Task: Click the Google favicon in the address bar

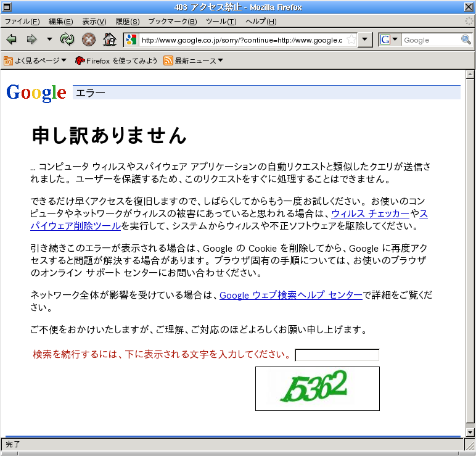Action: [x=131, y=39]
